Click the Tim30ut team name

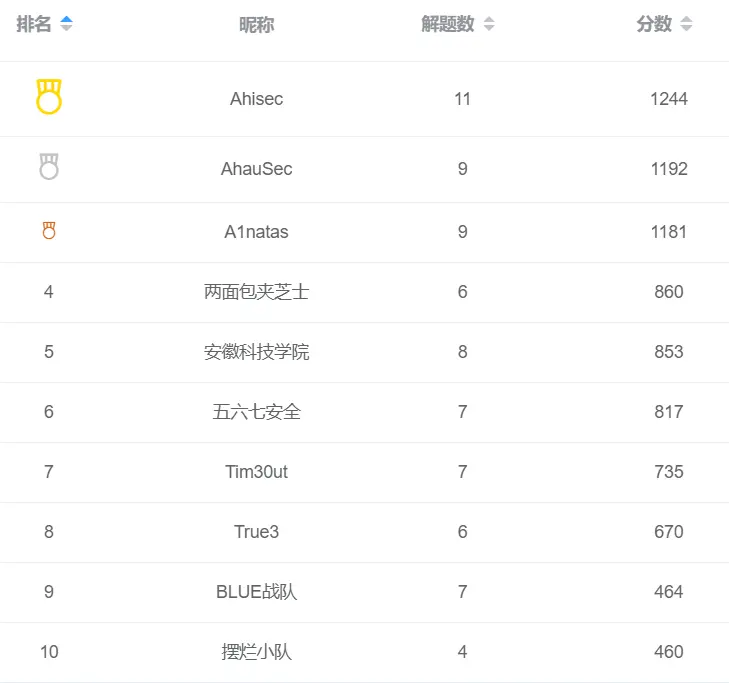256,472
